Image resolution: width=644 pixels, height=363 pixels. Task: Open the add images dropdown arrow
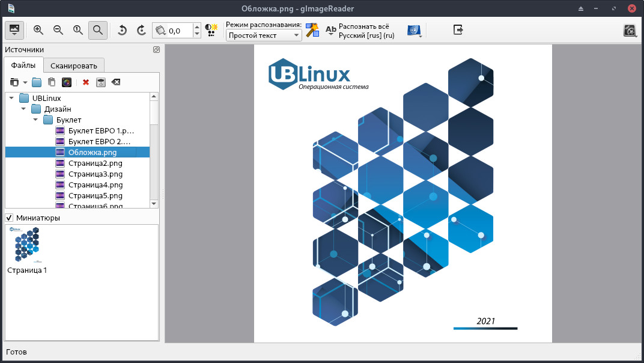click(x=25, y=82)
